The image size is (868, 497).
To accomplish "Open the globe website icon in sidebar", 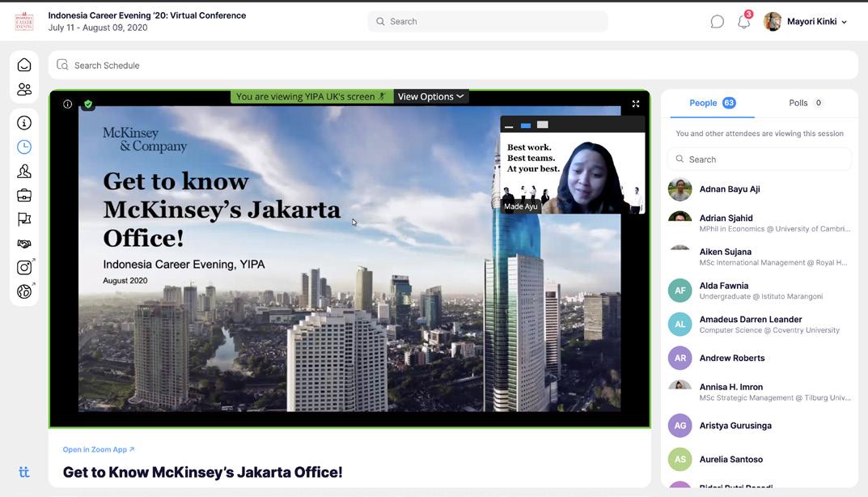I will pos(24,291).
